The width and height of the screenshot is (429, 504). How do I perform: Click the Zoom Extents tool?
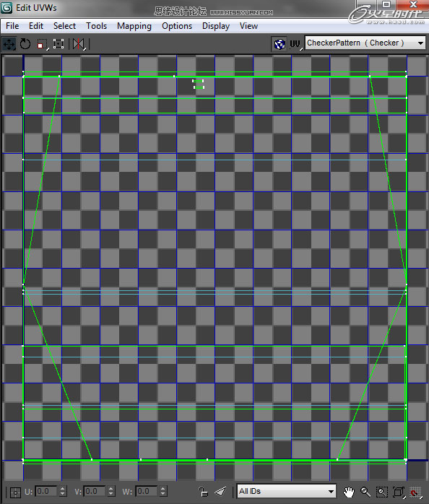pos(399,492)
